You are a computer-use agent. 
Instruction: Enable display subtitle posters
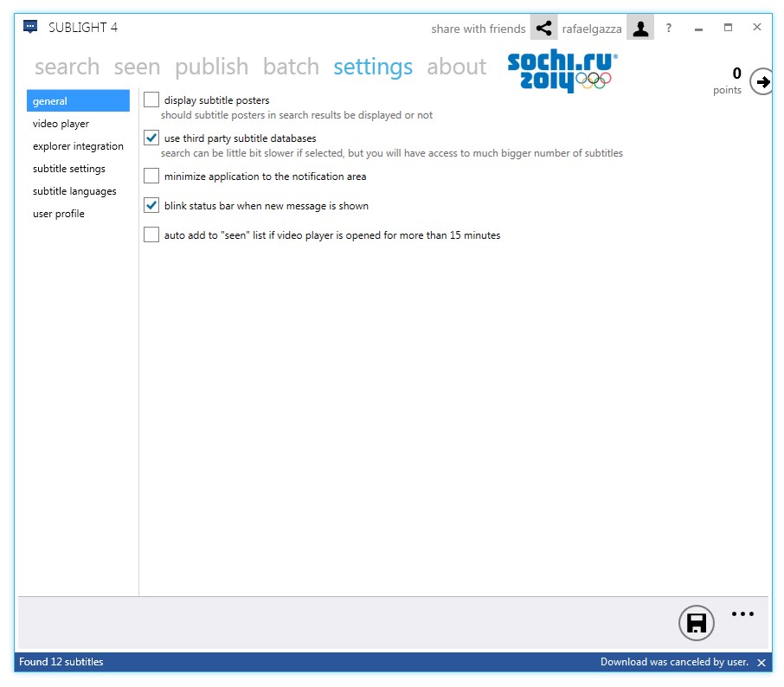(x=151, y=100)
